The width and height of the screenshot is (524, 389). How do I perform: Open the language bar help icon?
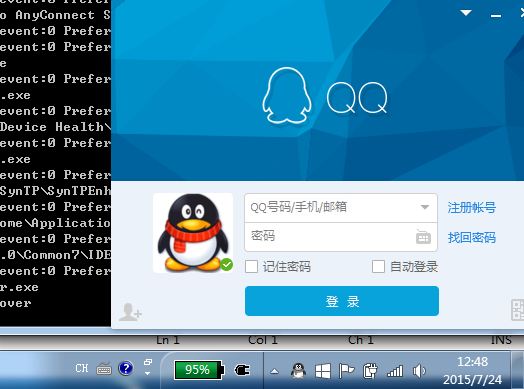(x=126, y=369)
